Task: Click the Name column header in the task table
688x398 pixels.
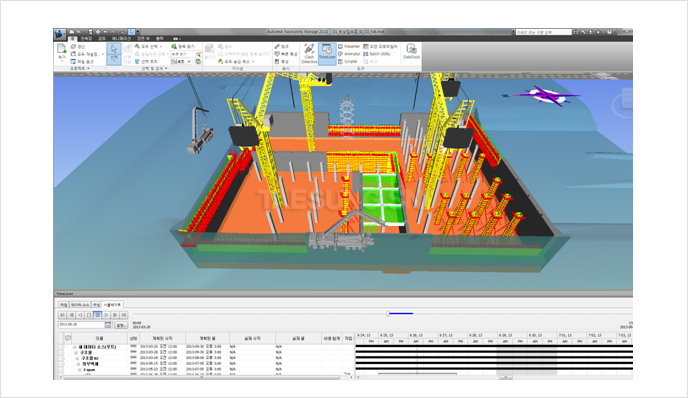Action: click(100, 338)
